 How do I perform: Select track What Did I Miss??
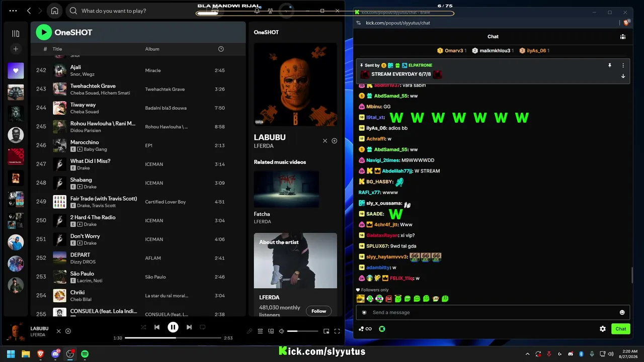90,161
